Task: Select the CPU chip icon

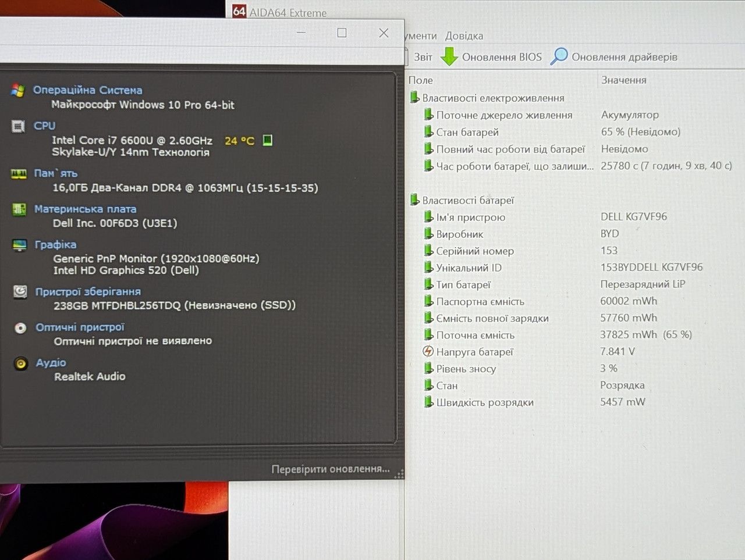Action: tap(18, 126)
